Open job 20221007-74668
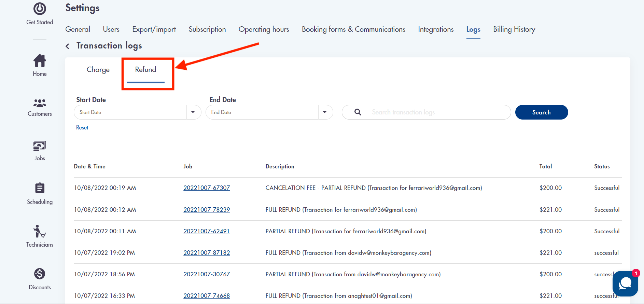This screenshot has height=304, width=644. pos(207,296)
